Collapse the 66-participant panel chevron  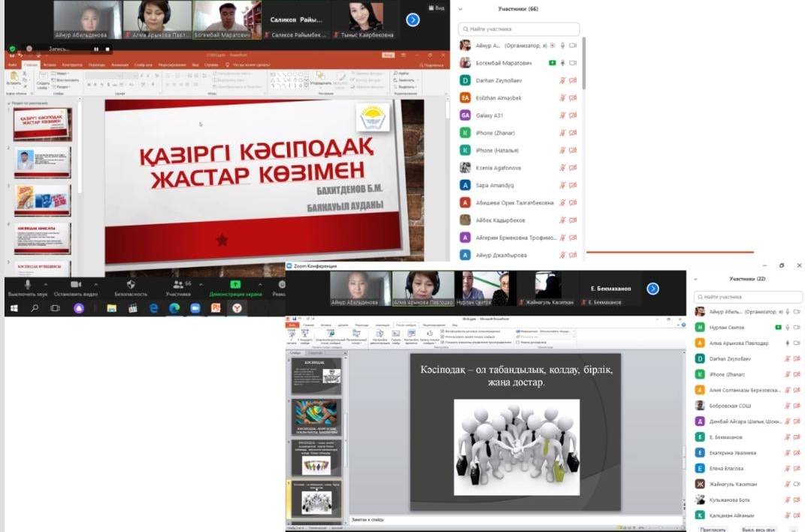tap(461, 9)
